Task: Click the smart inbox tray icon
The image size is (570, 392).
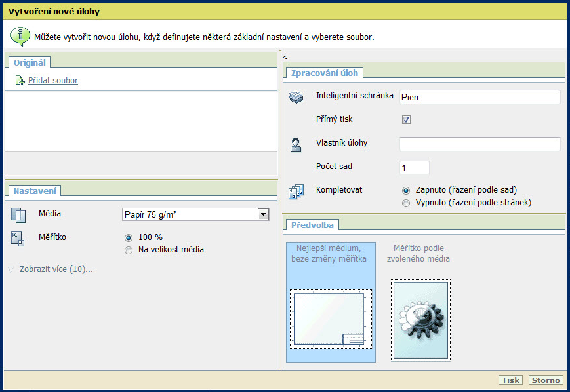Action: click(296, 97)
